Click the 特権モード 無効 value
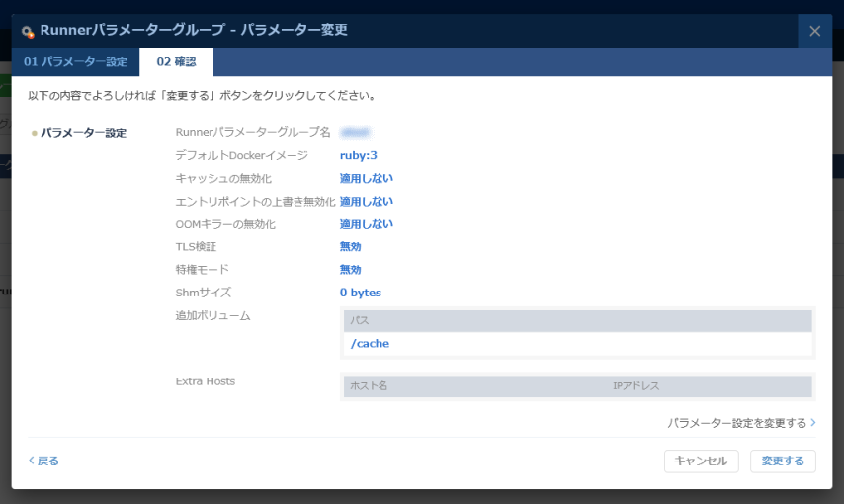 pyautogui.click(x=351, y=270)
